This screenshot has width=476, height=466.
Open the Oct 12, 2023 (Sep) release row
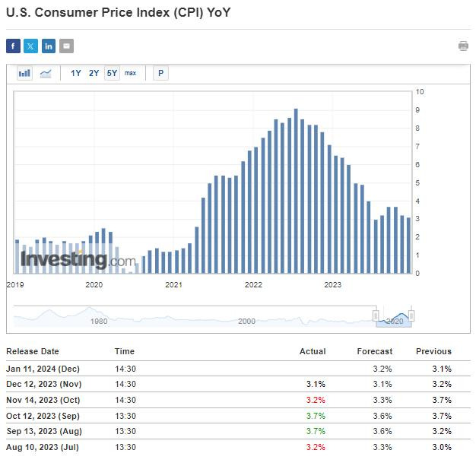click(x=238, y=416)
